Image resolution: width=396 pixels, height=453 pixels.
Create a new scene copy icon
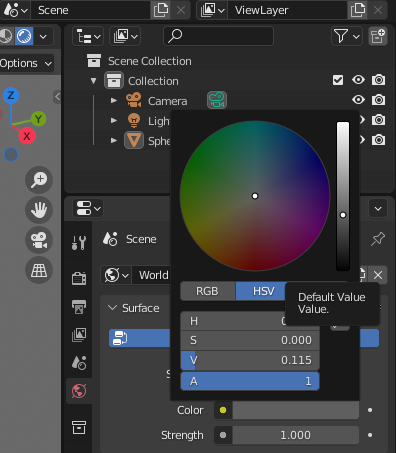tap(161, 10)
